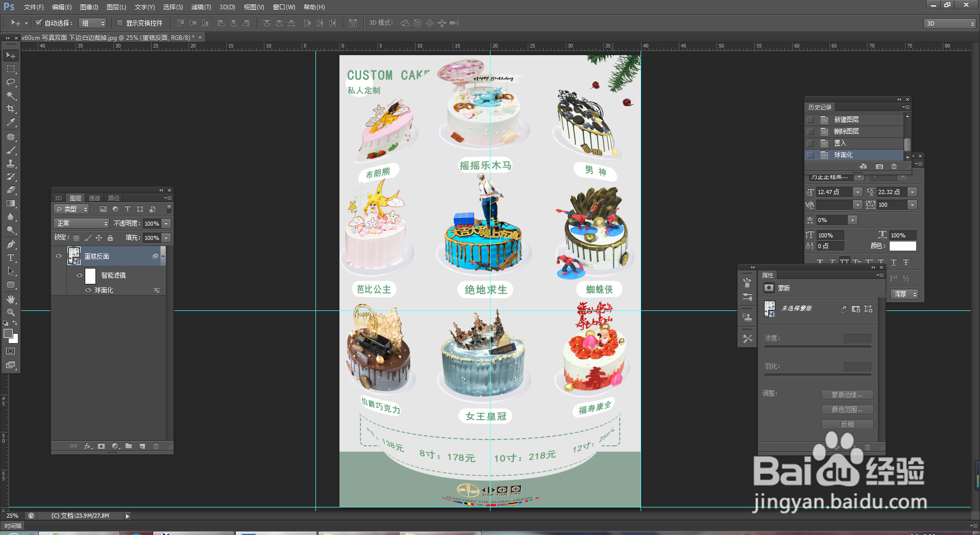This screenshot has height=535, width=980.
Task: Create new document from current history state
Action: [x=863, y=166]
